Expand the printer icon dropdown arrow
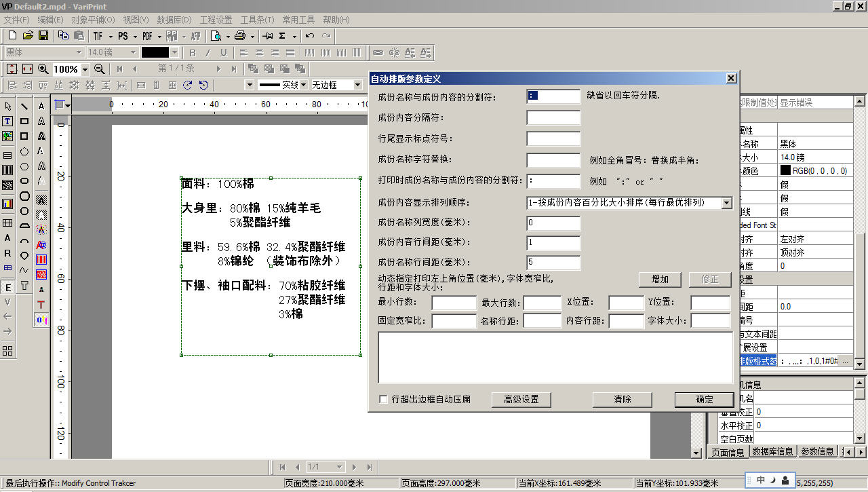 tap(252, 36)
